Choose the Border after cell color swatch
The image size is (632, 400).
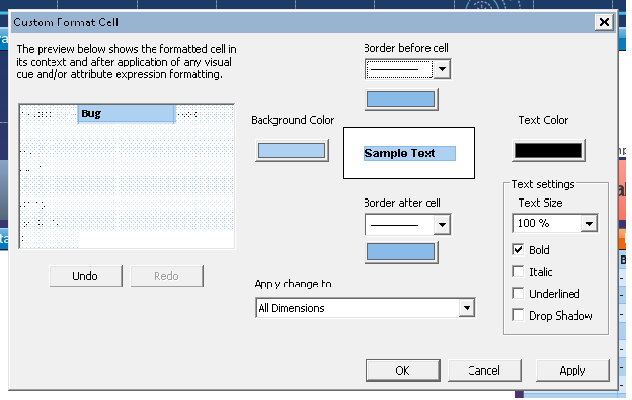click(401, 252)
